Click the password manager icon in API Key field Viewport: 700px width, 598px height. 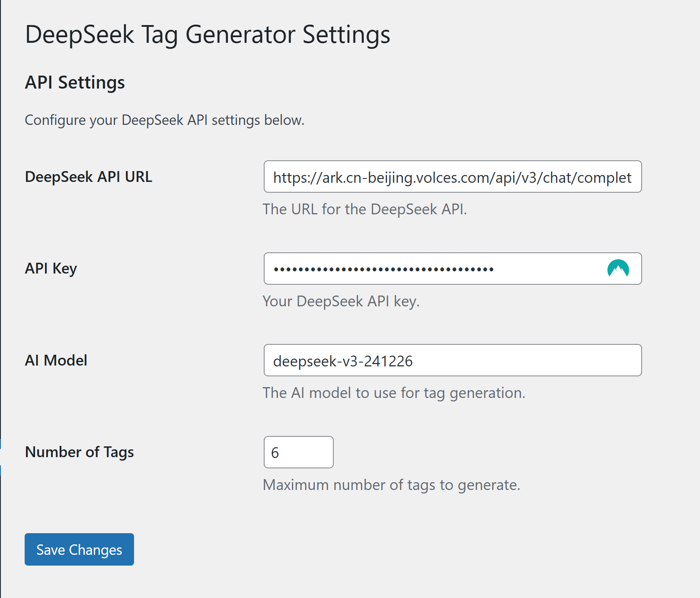click(x=618, y=269)
